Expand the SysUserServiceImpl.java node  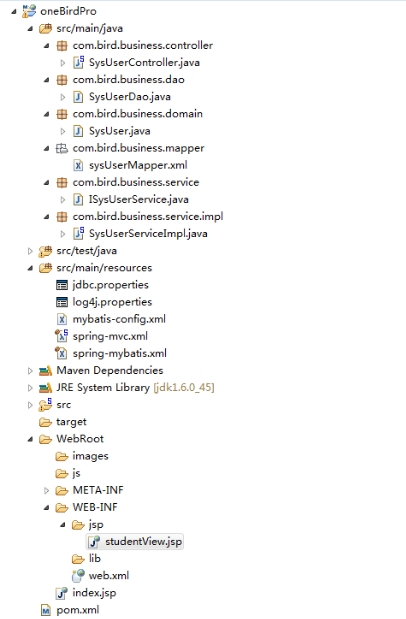pyautogui.click(x=63, y=234)
